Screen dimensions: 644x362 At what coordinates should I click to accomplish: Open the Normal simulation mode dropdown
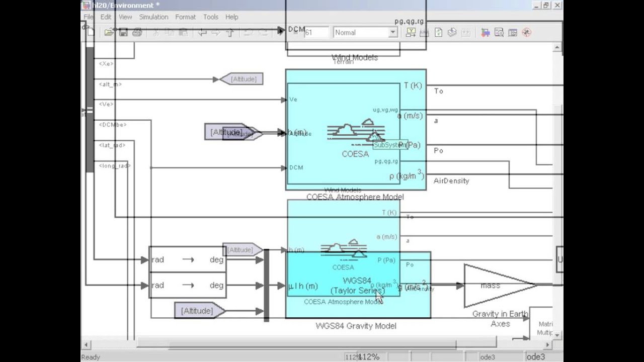[x=366, y=32]
